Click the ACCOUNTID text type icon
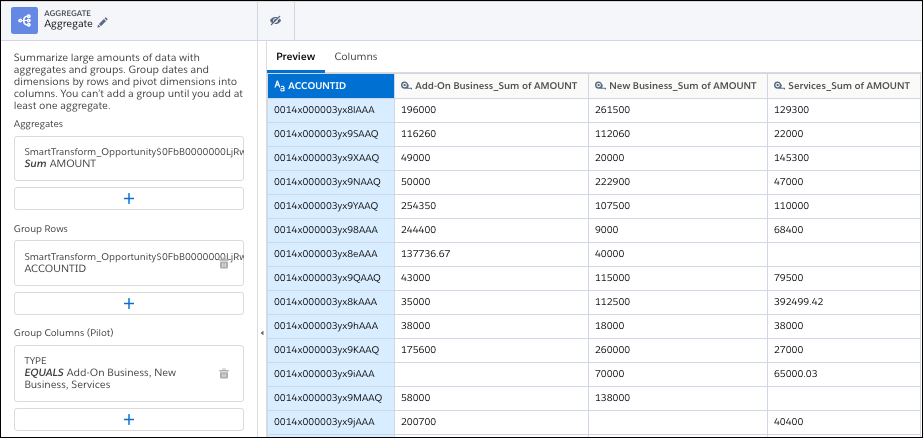This screenshot has height=438, width=923. click(x=279, y=86)
